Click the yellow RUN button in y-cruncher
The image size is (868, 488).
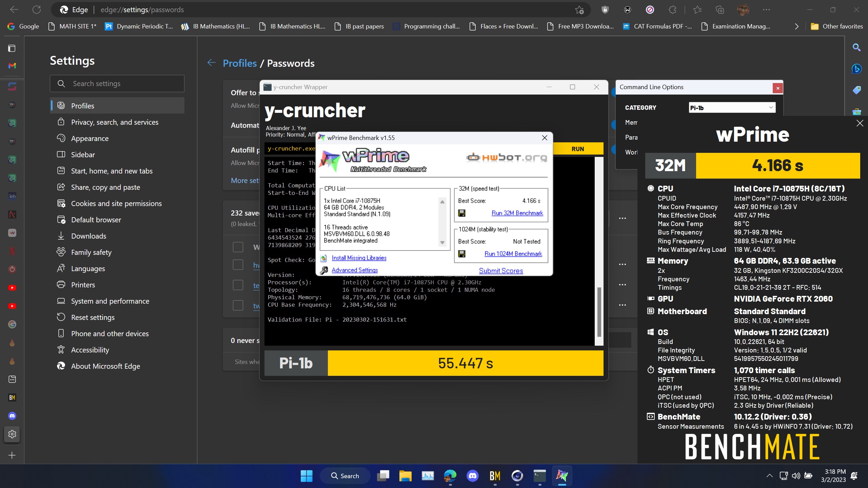coord(578,149)
